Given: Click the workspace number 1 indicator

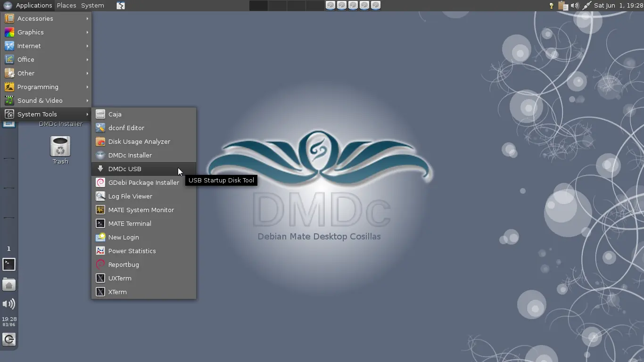Looking at the screenshot, I should [8, 248].
